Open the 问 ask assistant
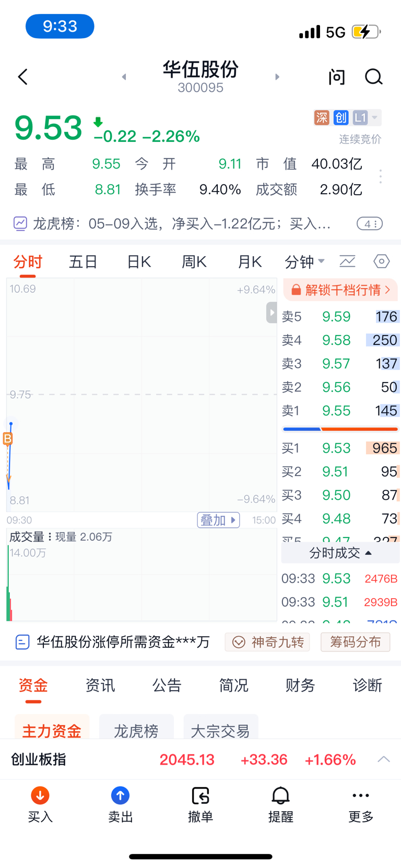 pos(337,77)
